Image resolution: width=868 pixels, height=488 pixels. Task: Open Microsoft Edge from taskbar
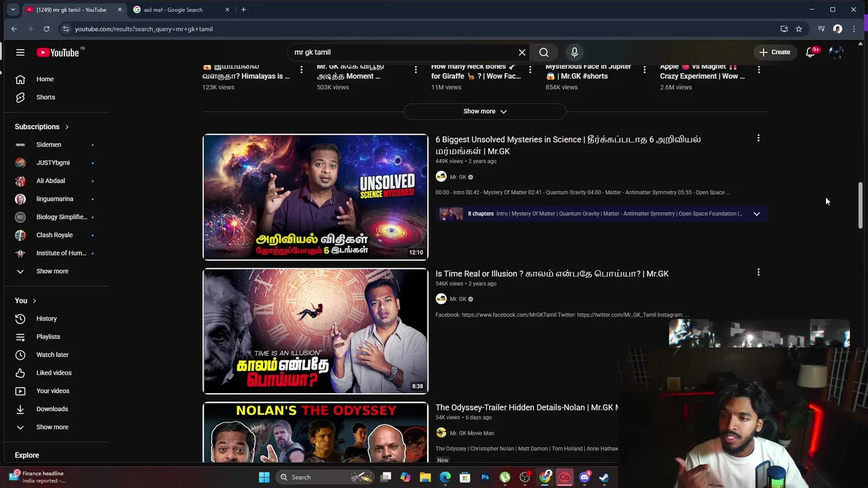(x=445, y=477)
